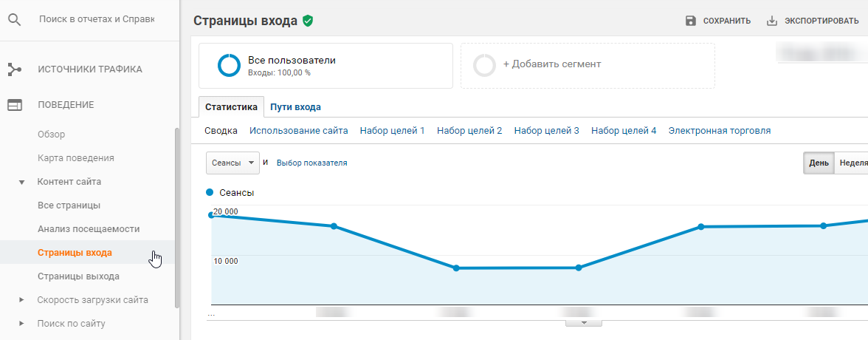Click the Выбор показателя link
The image size is (868, 340).
pyautogui.click(x=311, y=163)
